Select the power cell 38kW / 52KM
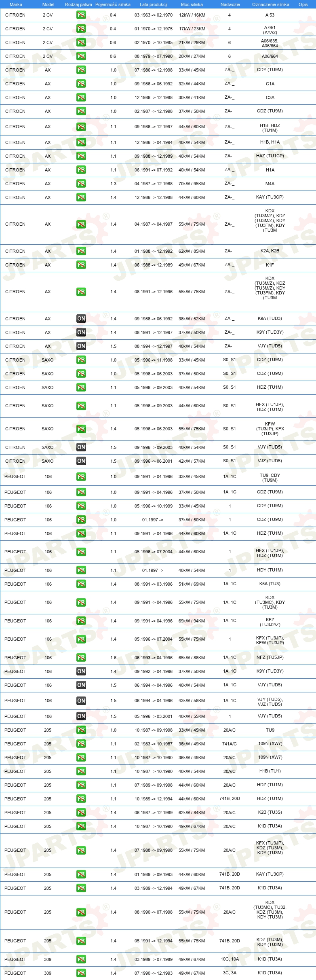Screen dimensions: 316x980 pos(192,319)
